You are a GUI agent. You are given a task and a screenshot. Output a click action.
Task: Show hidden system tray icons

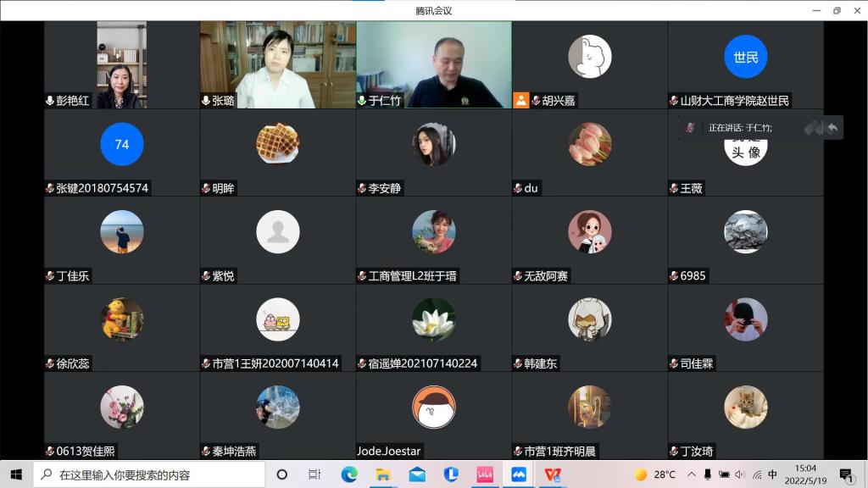point(692,474)
